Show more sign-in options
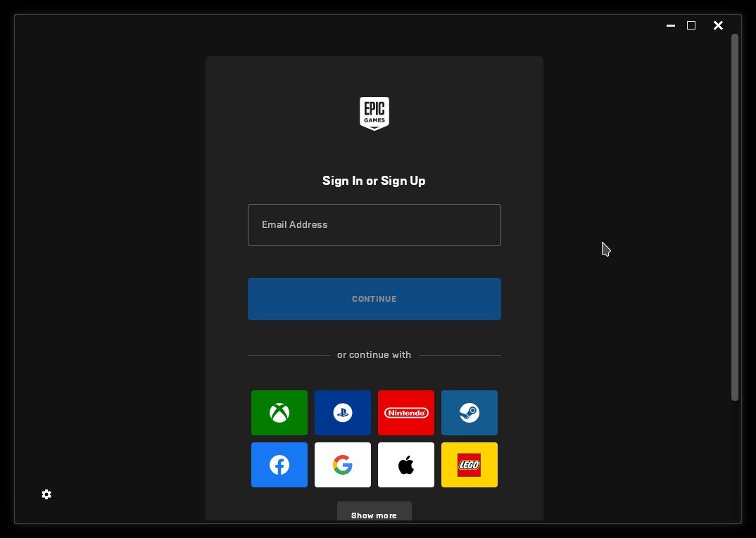The image size is (756, 538). tap(374, 514)
